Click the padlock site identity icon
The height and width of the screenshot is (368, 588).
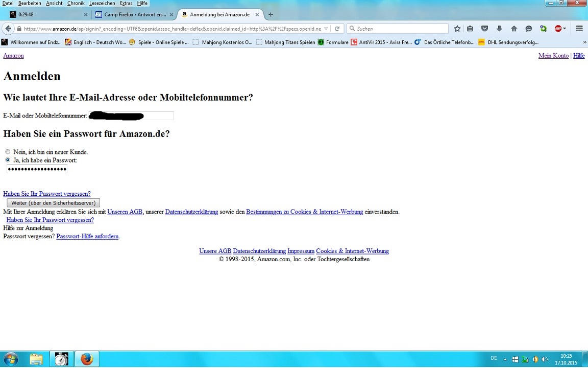pos(19,29)
